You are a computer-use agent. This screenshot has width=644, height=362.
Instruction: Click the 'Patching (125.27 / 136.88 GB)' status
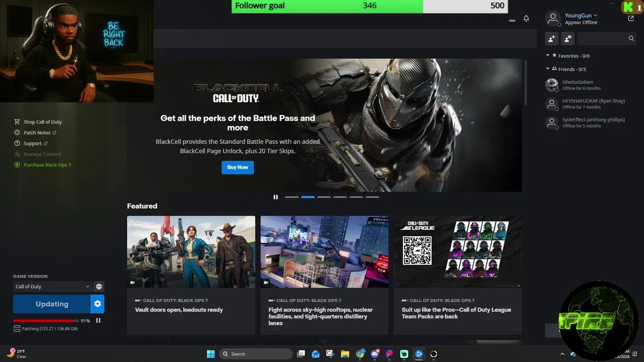tap(50, 329)
